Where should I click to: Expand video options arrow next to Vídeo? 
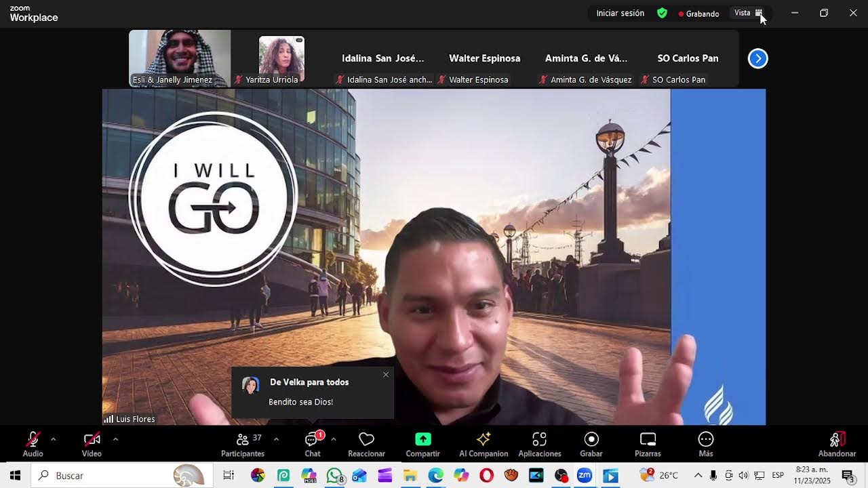point(115,439)
